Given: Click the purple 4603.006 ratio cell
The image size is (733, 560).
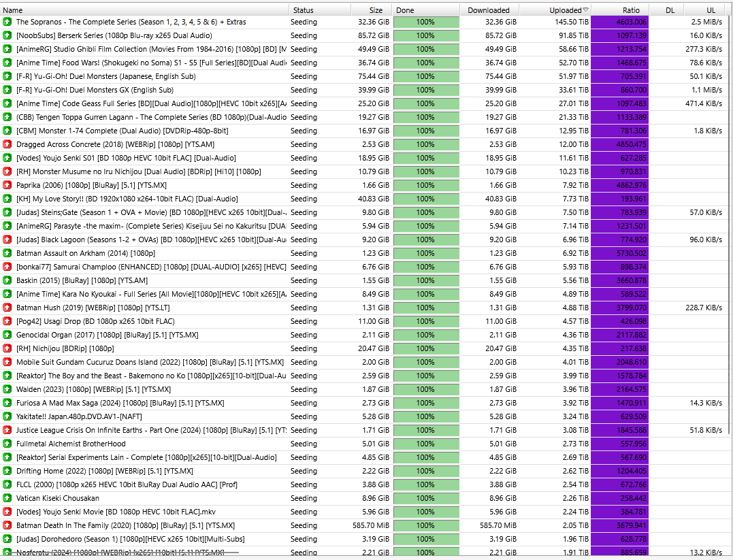Looking at the screenshot, I should pyautogui.click(x=619, y=22).
